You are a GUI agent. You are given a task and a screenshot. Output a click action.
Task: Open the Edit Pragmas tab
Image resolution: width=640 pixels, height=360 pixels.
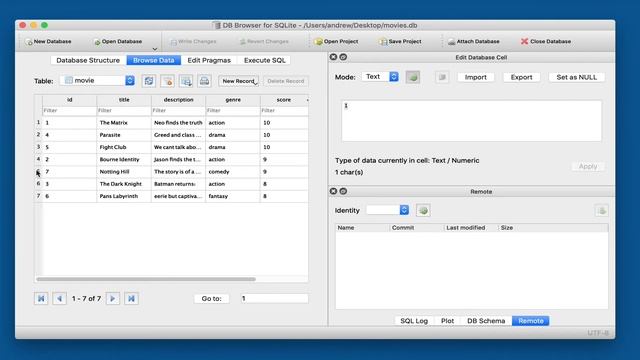(209, 60)
